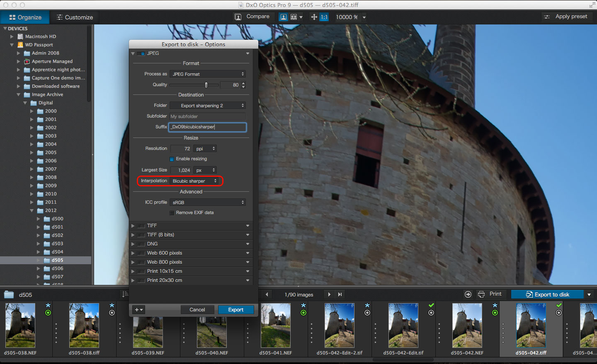Select the Image Archive folder
The width and height of the screenshot is (597, 364).
(x=47, y=94)
